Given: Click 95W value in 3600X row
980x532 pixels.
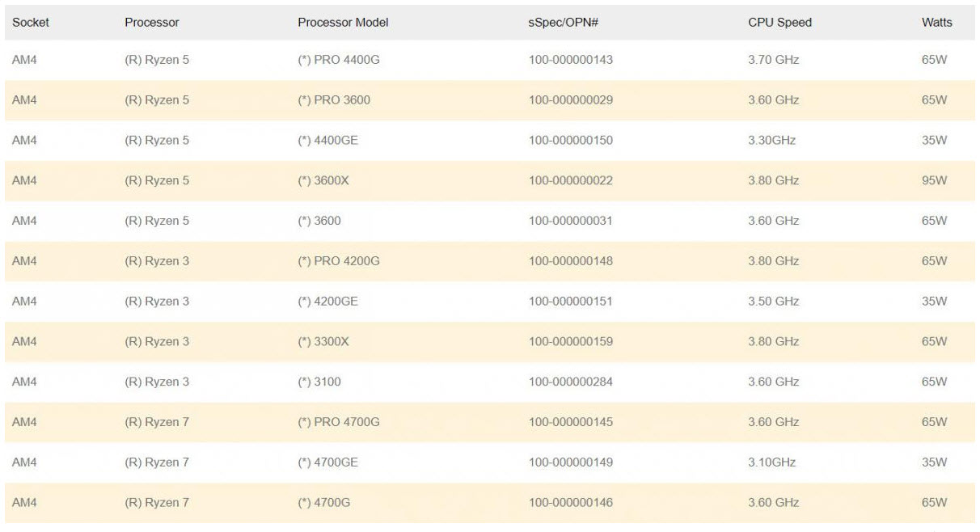Looking at the screenshot, I should [934, 180].
